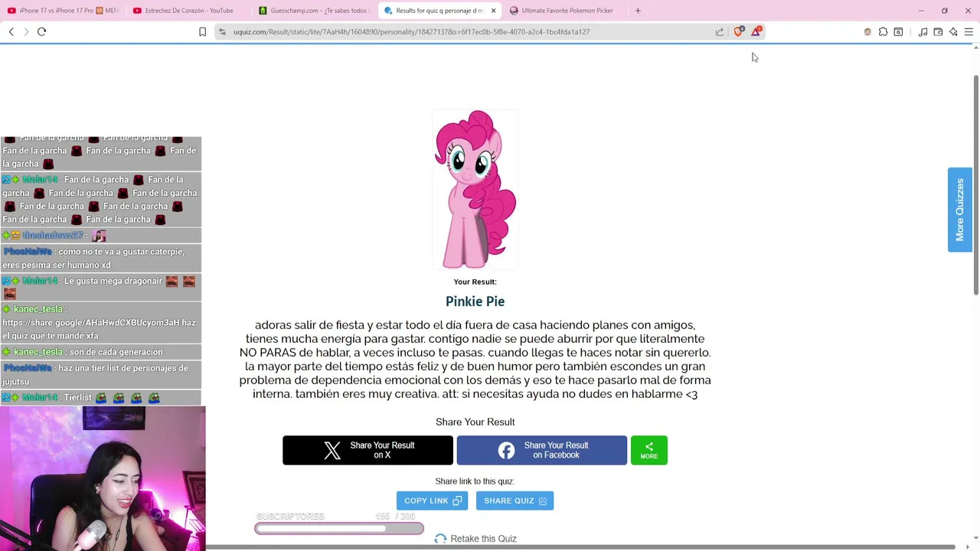Open the profile avatar extension icon

pos(867,31)
